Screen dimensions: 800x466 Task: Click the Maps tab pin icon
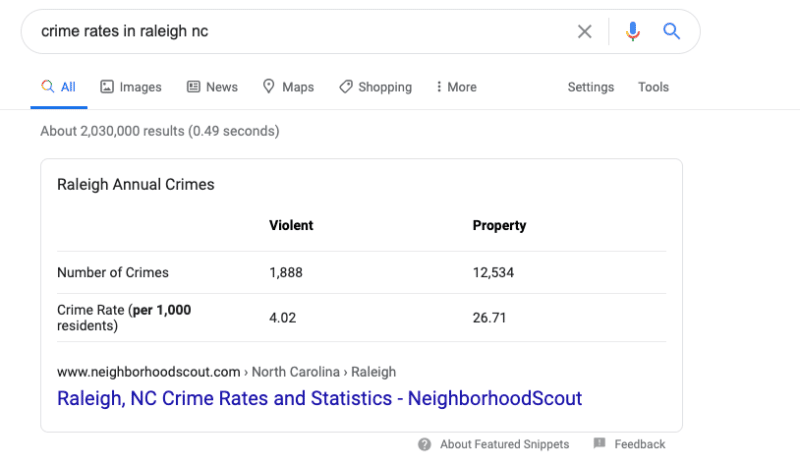point(269,87)
